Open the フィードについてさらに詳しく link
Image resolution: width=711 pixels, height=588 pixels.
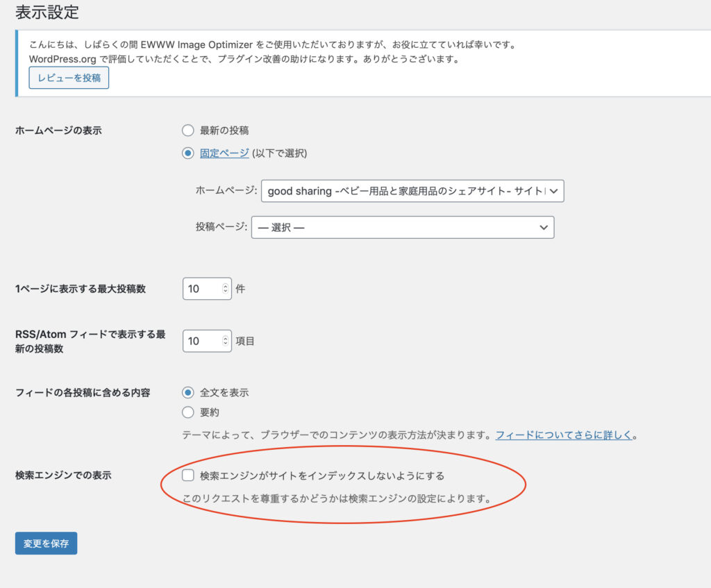point(564,435)
